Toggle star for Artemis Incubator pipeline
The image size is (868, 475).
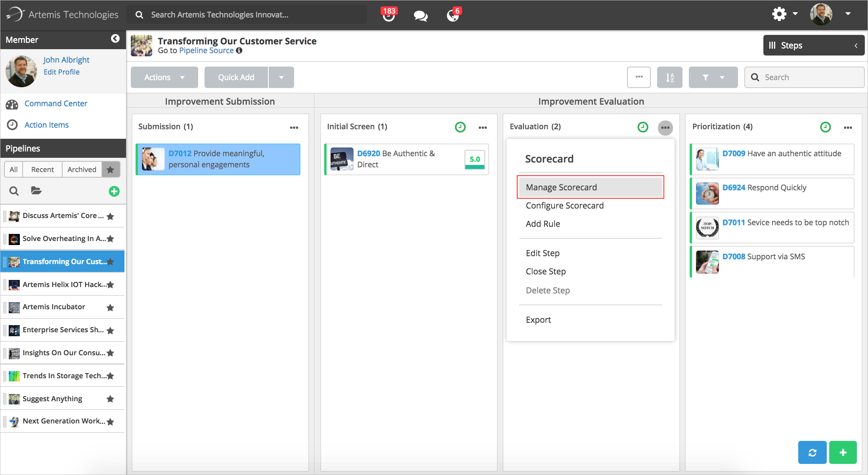click(111, 308)
